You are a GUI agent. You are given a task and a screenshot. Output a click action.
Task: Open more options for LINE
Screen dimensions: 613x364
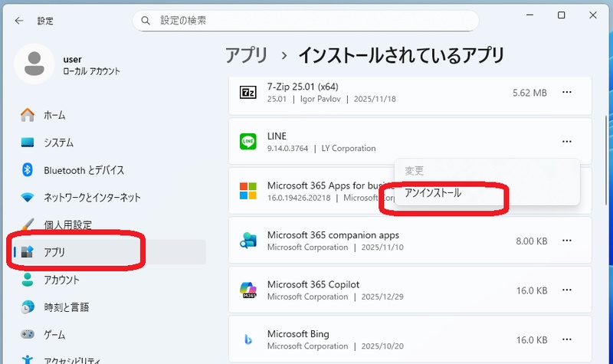[567, 142]
